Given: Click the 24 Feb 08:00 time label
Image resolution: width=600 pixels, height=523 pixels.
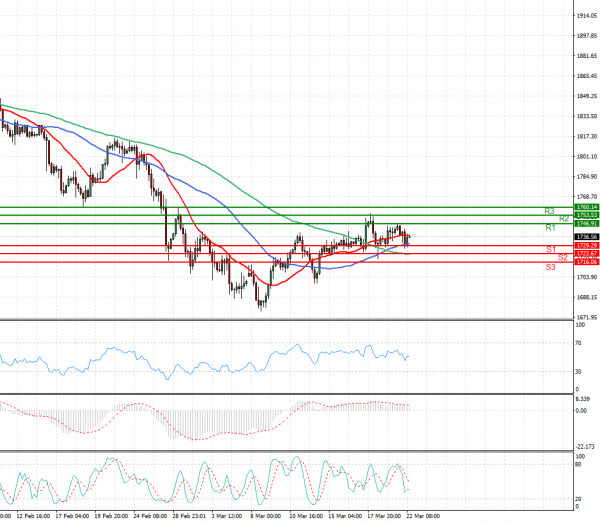Looking at the screenshot, I should 150,516.
